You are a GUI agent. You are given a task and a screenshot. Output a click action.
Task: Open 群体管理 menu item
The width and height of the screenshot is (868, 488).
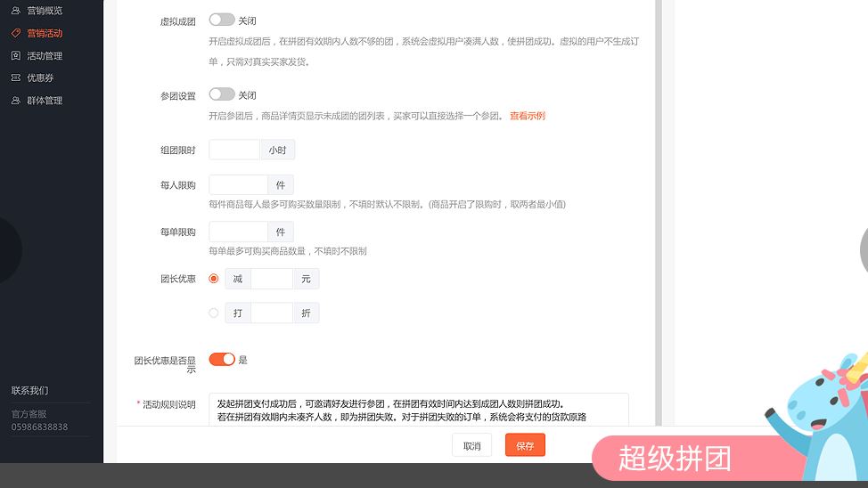tap(45, 101)
